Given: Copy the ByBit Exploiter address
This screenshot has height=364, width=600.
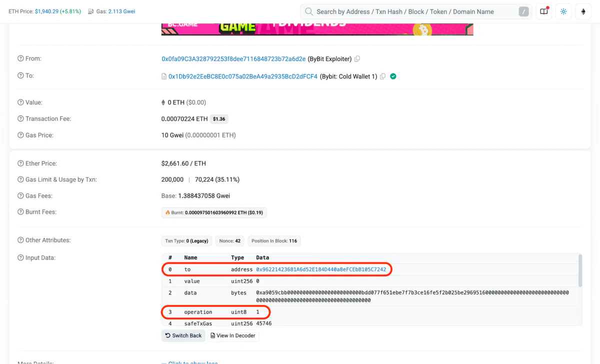Looking at the screenshot, I should (x=357, y=58).
